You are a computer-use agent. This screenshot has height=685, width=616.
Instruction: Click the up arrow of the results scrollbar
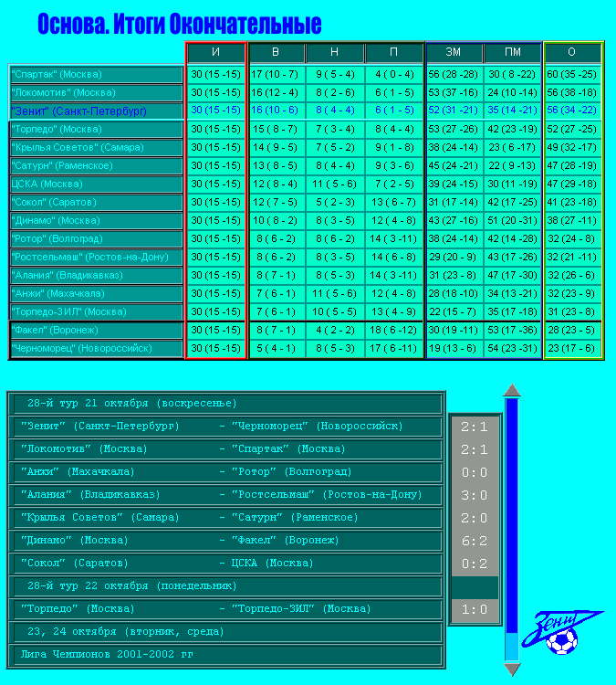(x=512, y=390)
